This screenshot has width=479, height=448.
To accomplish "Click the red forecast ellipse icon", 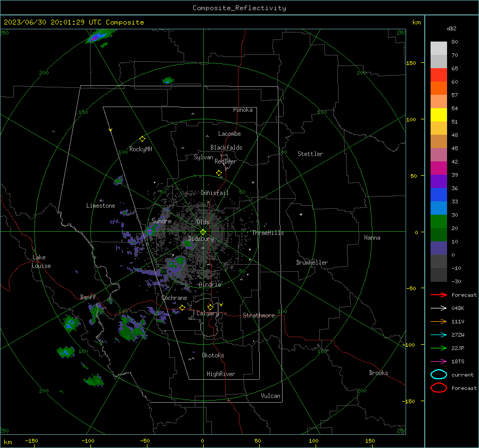I will (439, 388).
